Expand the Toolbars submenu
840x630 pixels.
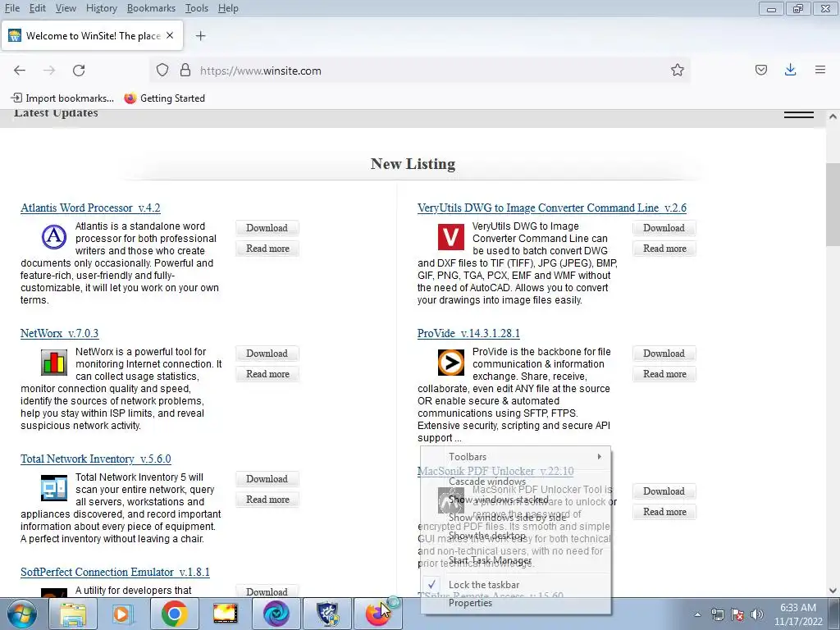pos(515,456)
